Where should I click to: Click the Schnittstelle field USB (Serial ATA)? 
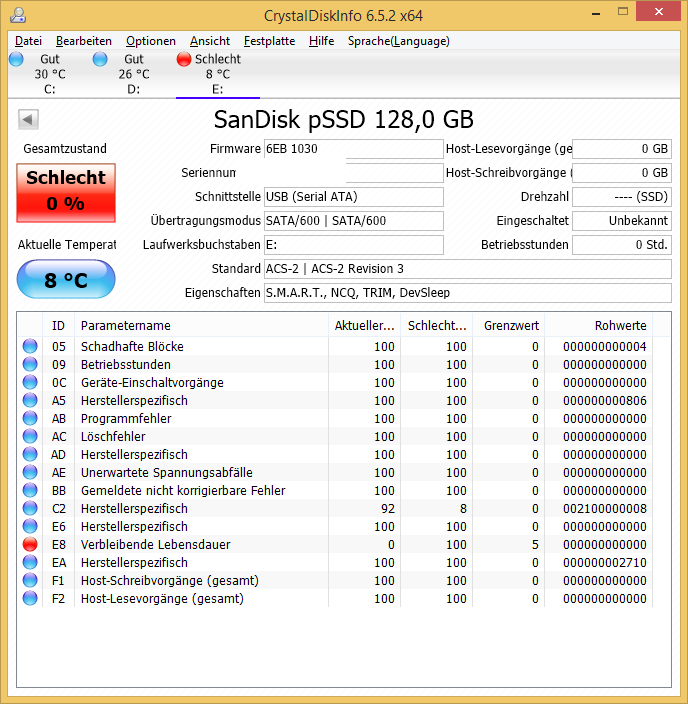[353, 197]
